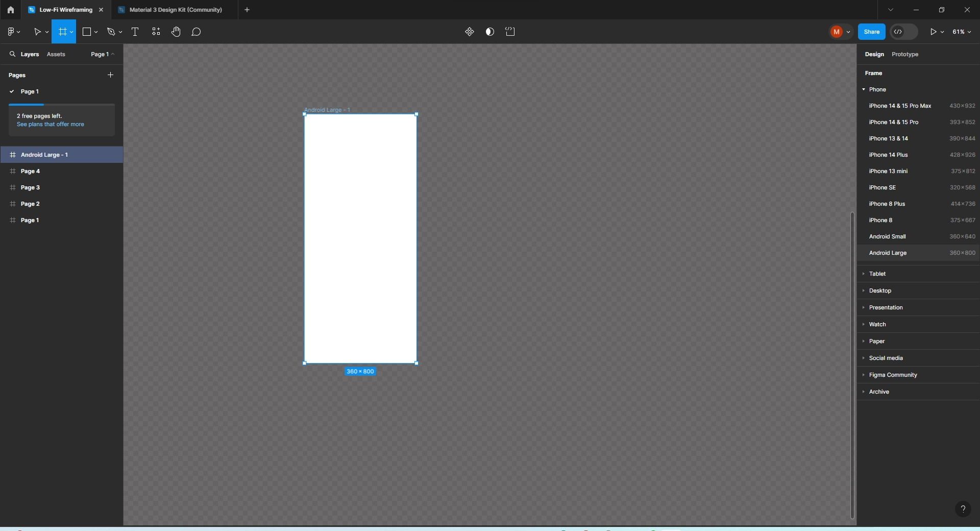Open the Design tab
The height and width of the screenshot is (531, 980).
pyautogui.click(x=874, y=54)
